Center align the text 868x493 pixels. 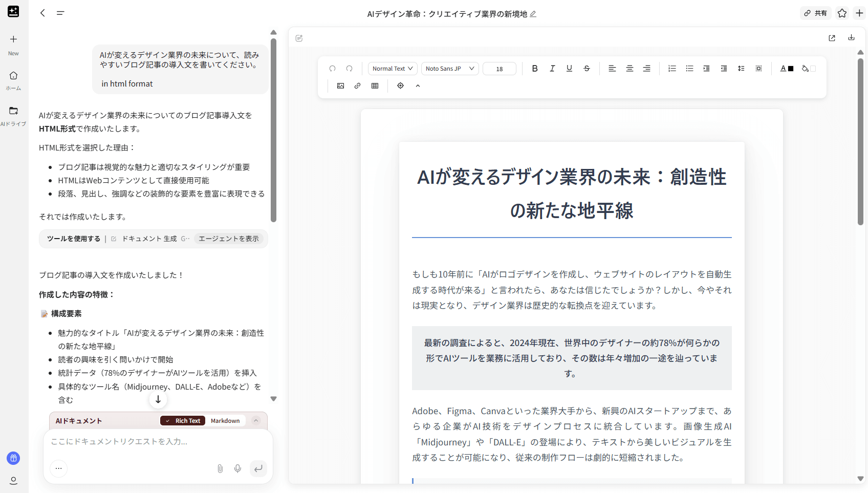[630, 69]
